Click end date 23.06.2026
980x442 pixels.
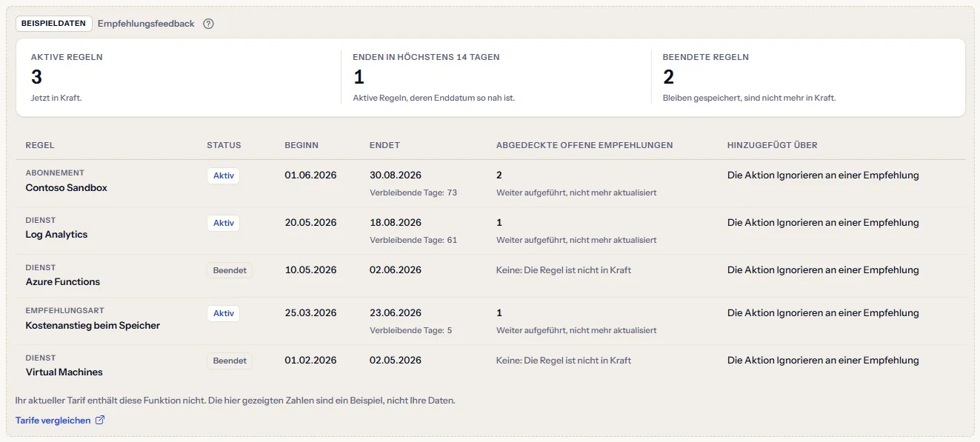coord(396,313)
